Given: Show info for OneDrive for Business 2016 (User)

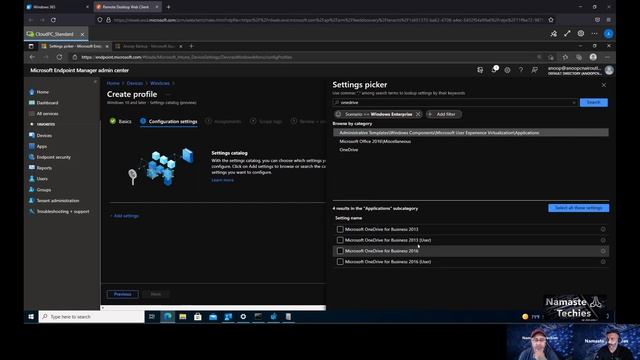Looking at the screenshot, I should click(x=603, y=262).
